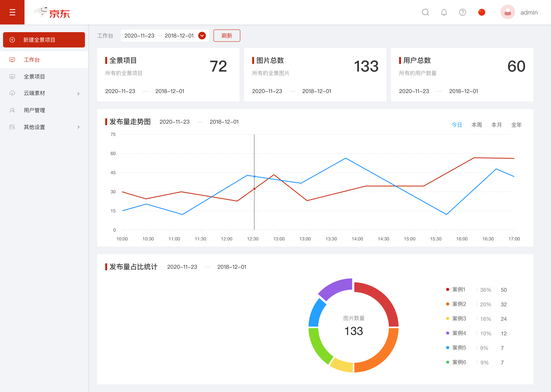Select 本周 trend filter
The width and height of the screenshot is (551, 392).
[476, 125]
